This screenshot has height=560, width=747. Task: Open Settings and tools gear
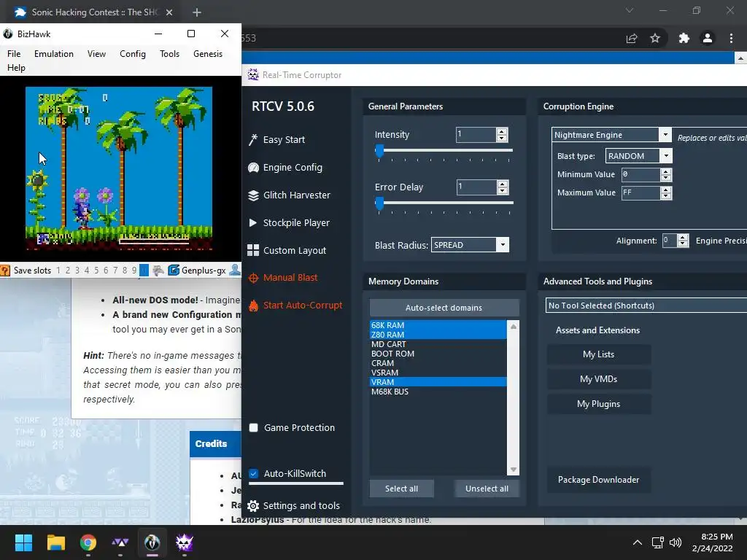253,506
